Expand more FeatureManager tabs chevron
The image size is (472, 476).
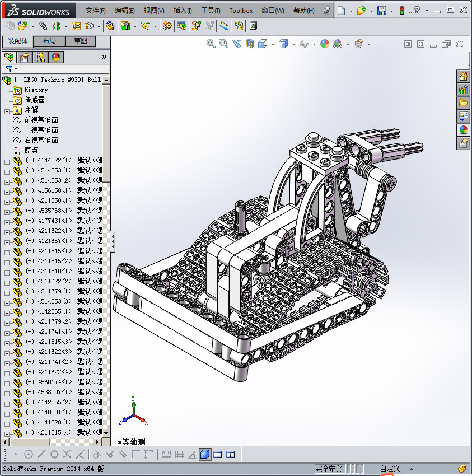[104, 57]
